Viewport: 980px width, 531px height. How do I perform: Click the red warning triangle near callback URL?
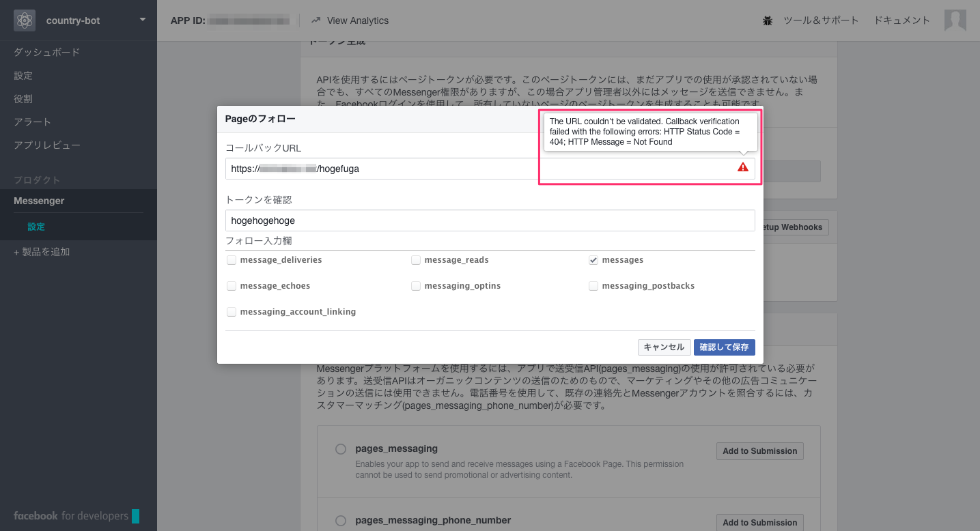tap(742, 167)
